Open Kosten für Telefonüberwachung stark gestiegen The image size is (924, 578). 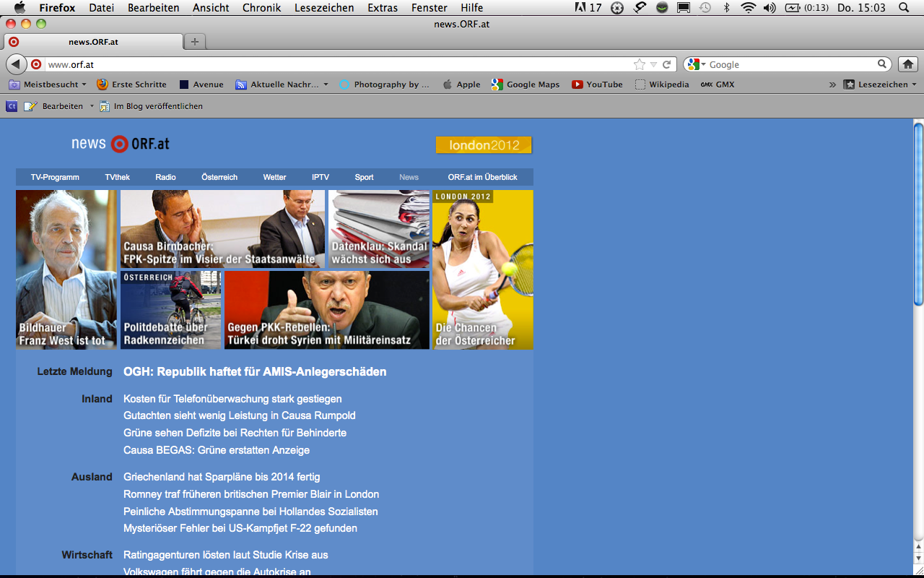click(x=232, y=399)
